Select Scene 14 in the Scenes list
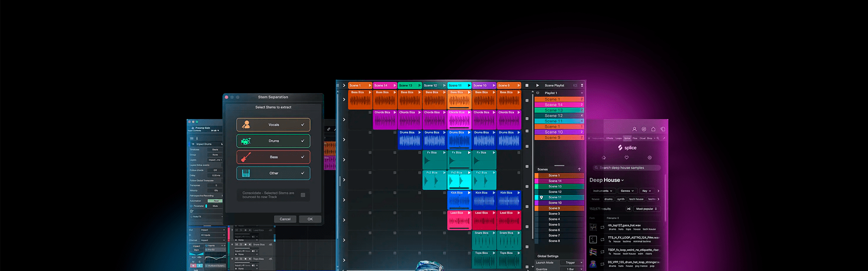Viewport: 868px width, 271px height. (x=559, y=181)
